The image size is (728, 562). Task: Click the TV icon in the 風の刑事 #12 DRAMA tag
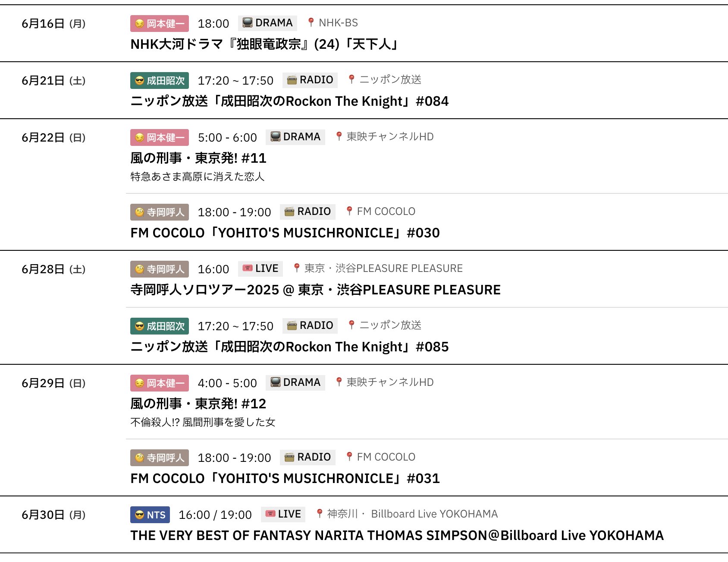point(275,382)
